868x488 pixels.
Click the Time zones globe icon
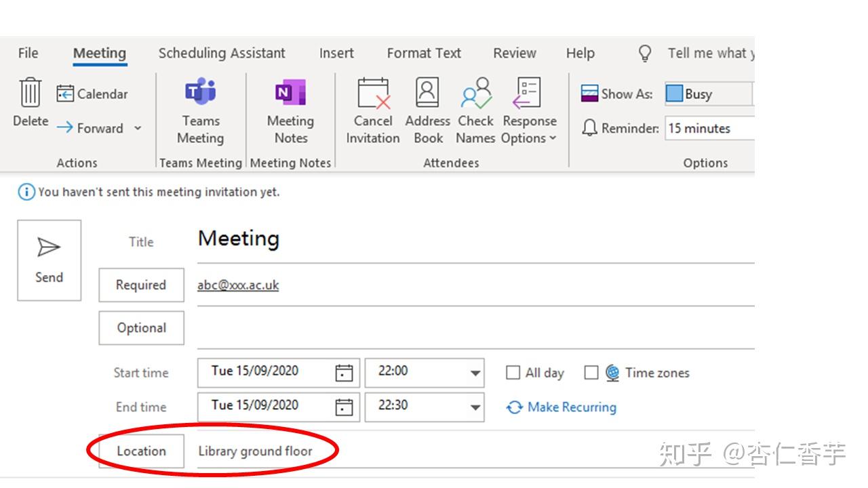point(612,373)
